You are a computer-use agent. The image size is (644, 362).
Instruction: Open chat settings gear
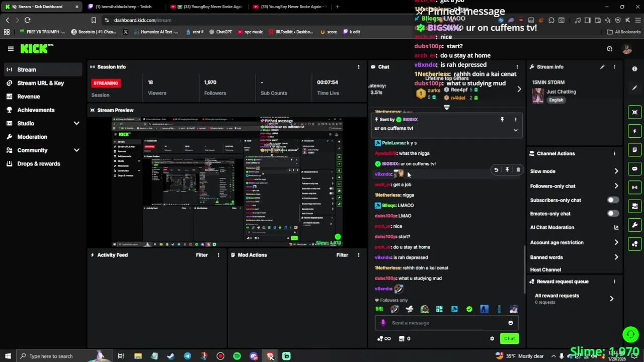[492, 339]
